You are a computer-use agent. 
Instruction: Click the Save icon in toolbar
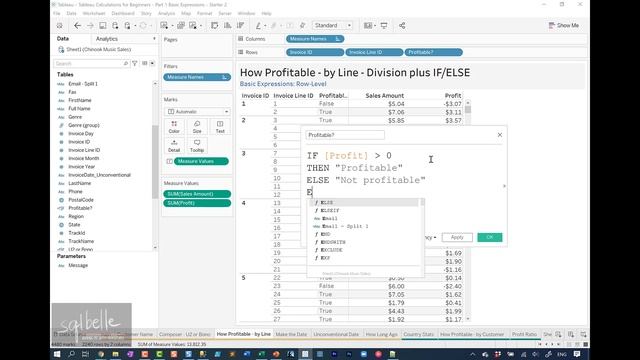tap(102, 26)
